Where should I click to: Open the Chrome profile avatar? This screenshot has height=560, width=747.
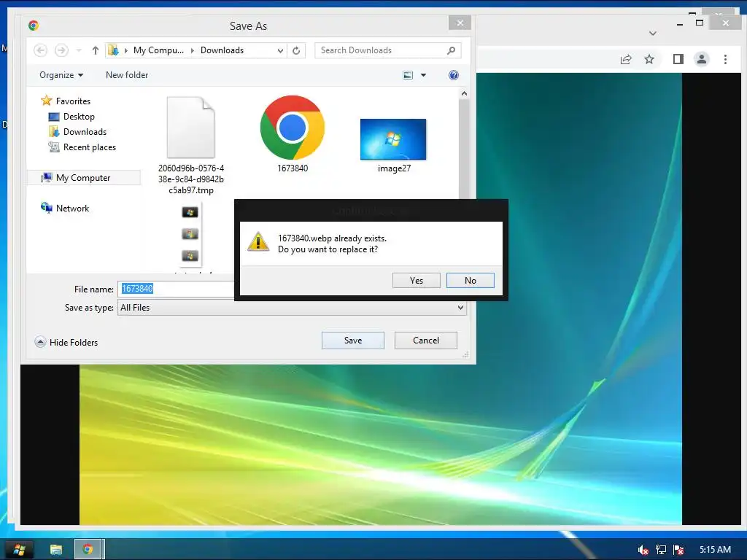[x=701, y=59]
